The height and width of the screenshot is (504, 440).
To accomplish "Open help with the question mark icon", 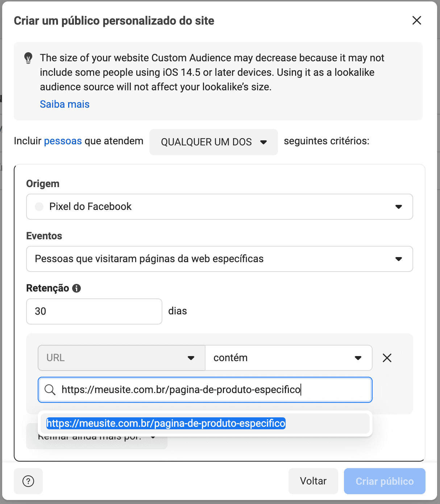I will [28, 481].
